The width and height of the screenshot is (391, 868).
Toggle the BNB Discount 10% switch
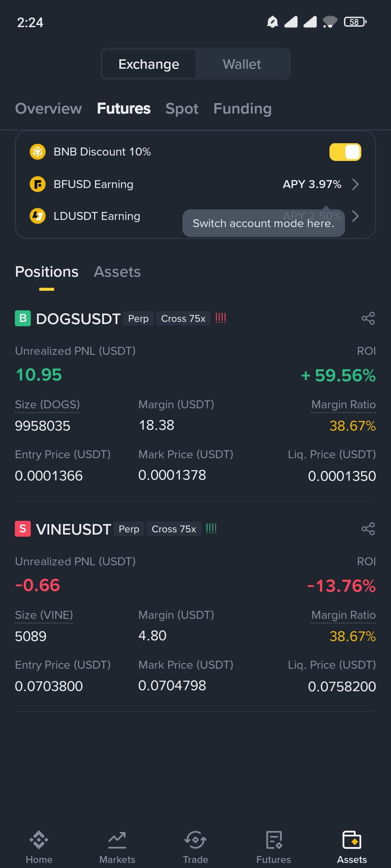[x=345, y=152]
